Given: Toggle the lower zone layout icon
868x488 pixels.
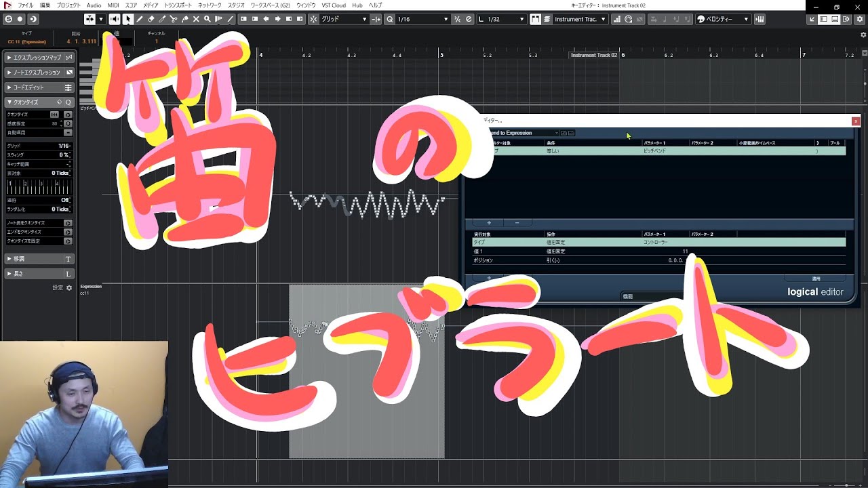Looking at the screenshot, I should (x=835, y=19).
